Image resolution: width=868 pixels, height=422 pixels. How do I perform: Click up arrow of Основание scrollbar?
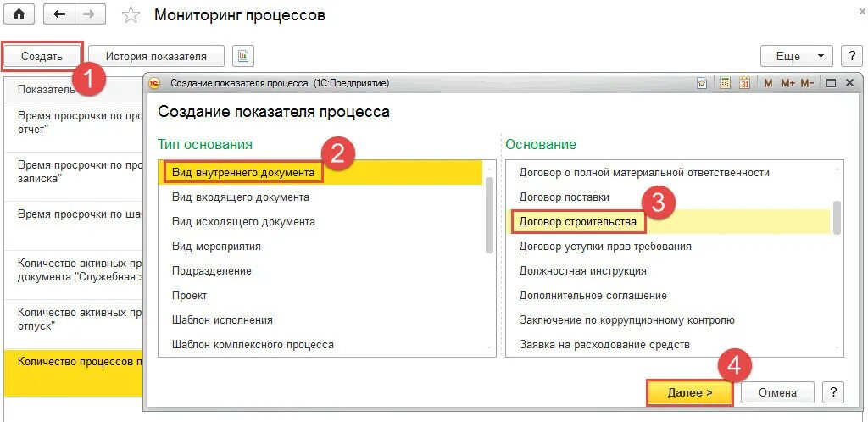click(837, 168)
